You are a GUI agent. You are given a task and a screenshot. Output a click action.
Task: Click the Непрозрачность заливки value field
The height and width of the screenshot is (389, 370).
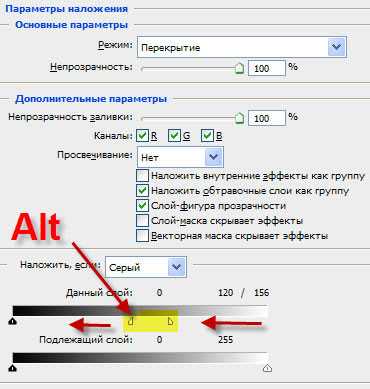pyautogui.click(x=267, y=118)
